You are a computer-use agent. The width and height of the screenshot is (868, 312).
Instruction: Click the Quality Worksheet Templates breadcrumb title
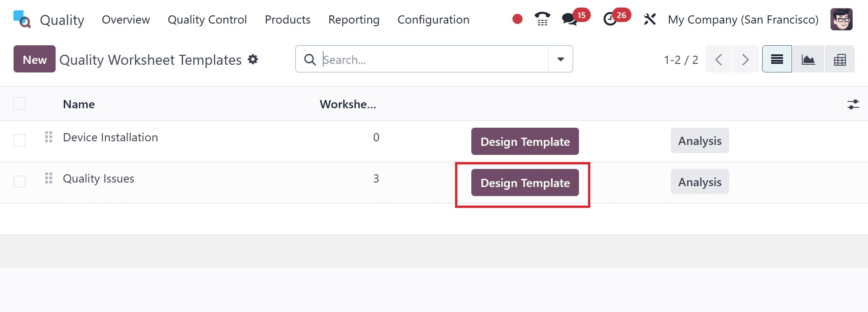(151, 60)
